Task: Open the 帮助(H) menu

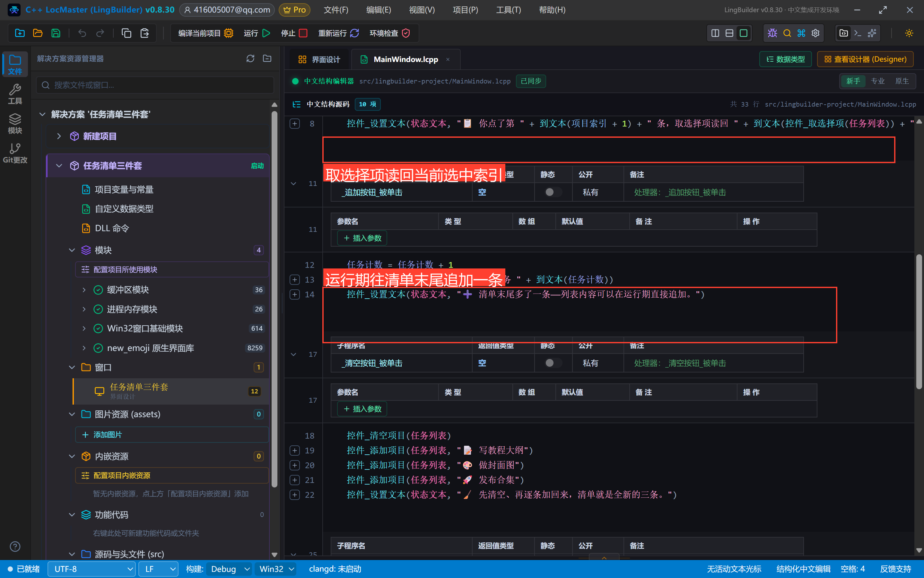Action: pos(552,10)
